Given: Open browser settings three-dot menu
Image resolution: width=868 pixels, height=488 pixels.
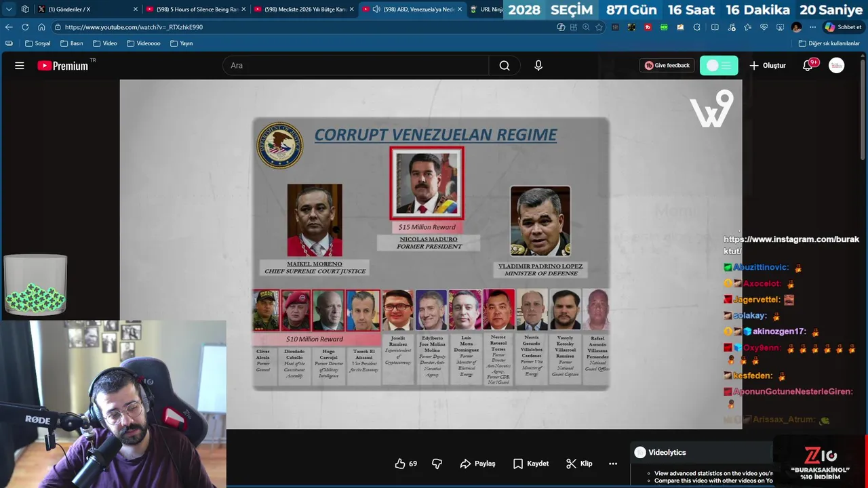Looking at the screenshot, I should (812, 27).
